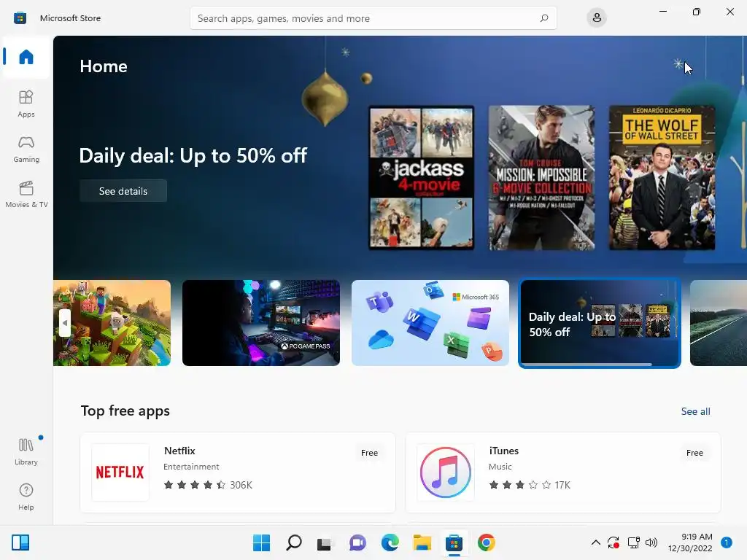Open the clock showing 9:19 AM

[x=690, y=542]
